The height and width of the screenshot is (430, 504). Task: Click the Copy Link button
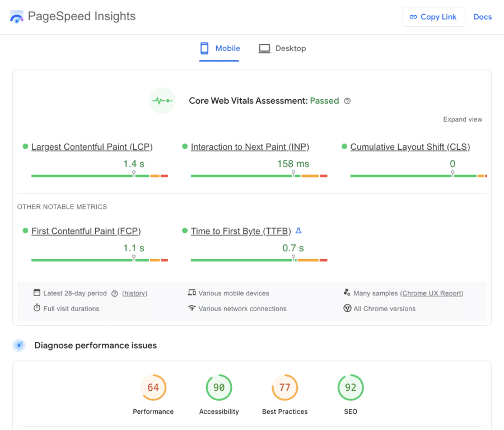(433, 17)
